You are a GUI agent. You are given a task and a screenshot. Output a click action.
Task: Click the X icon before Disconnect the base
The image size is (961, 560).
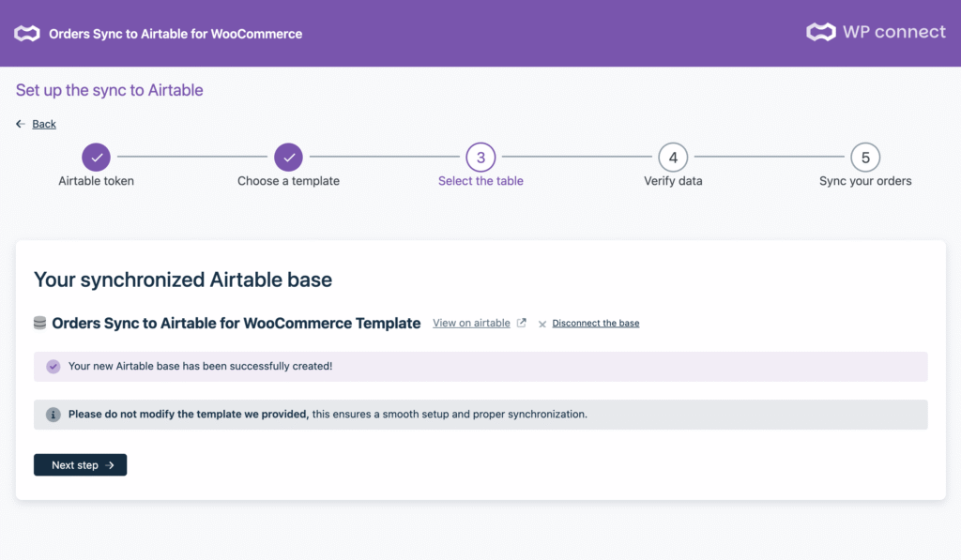click(542, 324)
